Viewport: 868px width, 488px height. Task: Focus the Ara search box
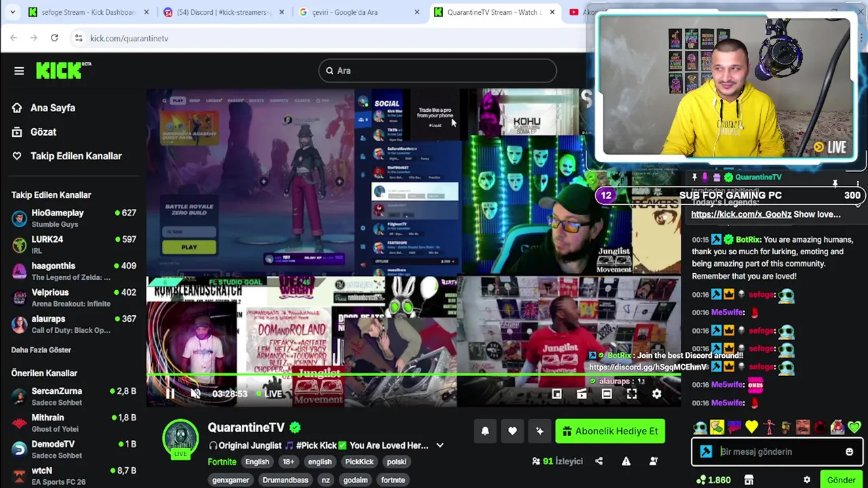[x=437, y=70]
